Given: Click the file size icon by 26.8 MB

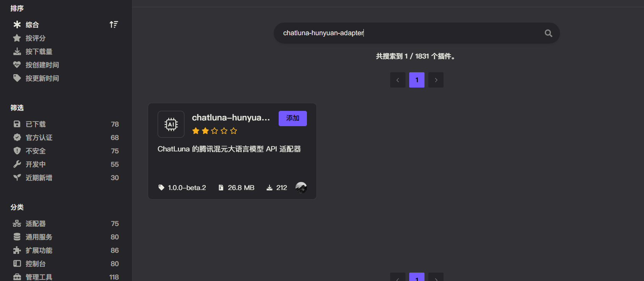Looking at the screenshot, I should [x=221, y=188].
